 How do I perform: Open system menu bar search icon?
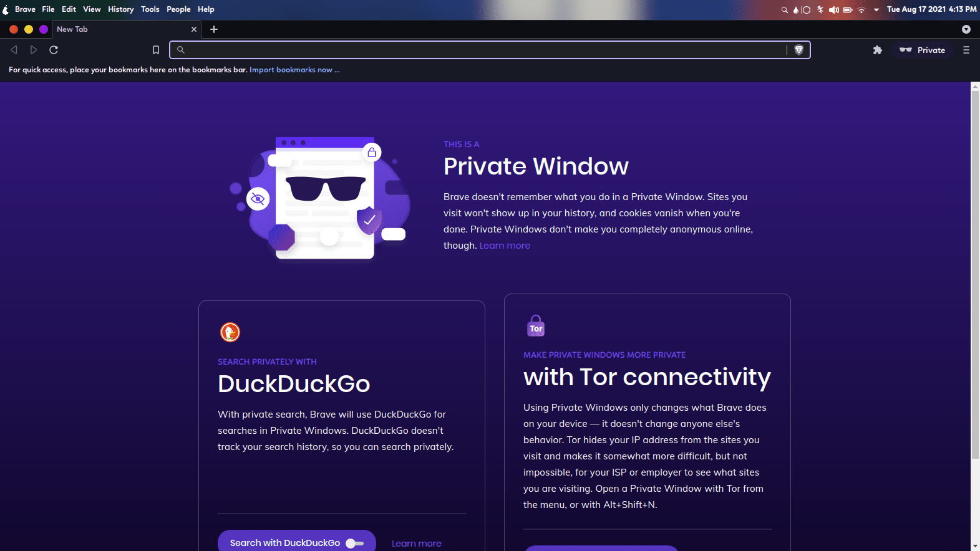coord(785,9)
